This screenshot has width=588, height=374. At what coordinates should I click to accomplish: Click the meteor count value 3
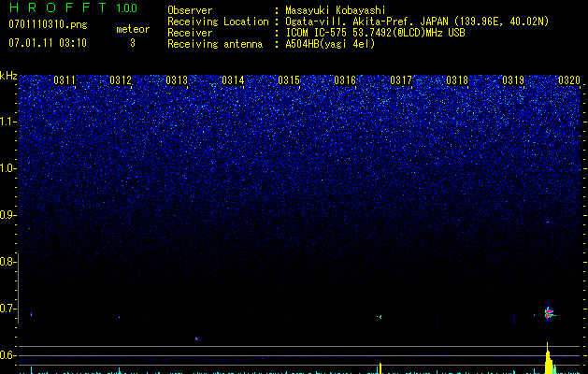click(133, 43)
